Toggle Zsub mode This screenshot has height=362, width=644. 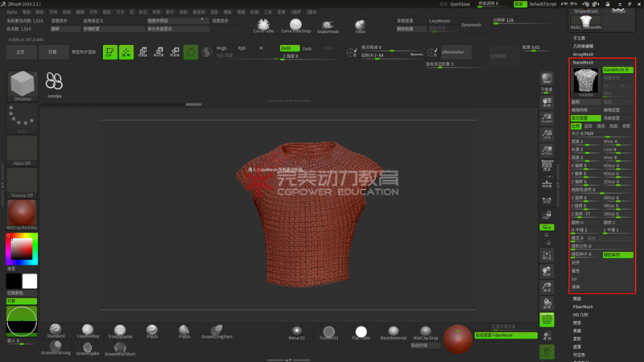[307, 48]
